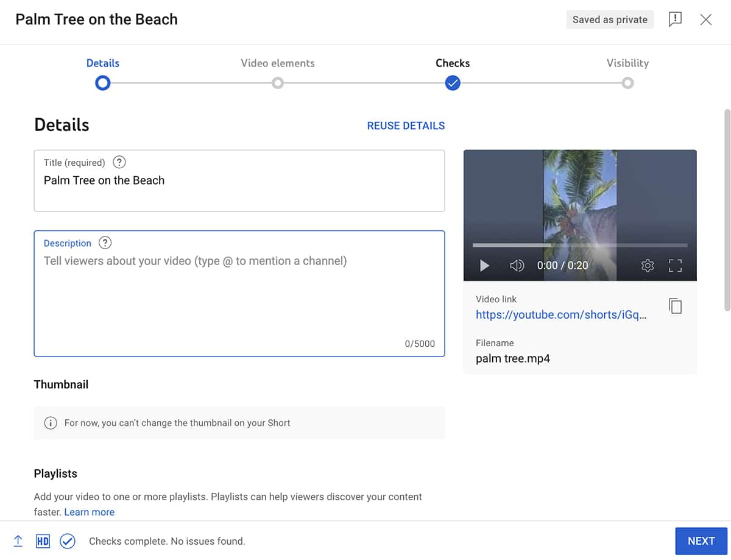Open the send feedback icon

click(x=675, y=19)
